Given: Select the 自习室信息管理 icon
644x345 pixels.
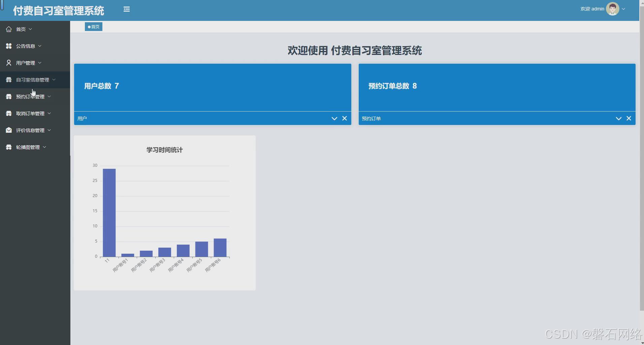Looking at the screenshot, I should tap(9, 80).
